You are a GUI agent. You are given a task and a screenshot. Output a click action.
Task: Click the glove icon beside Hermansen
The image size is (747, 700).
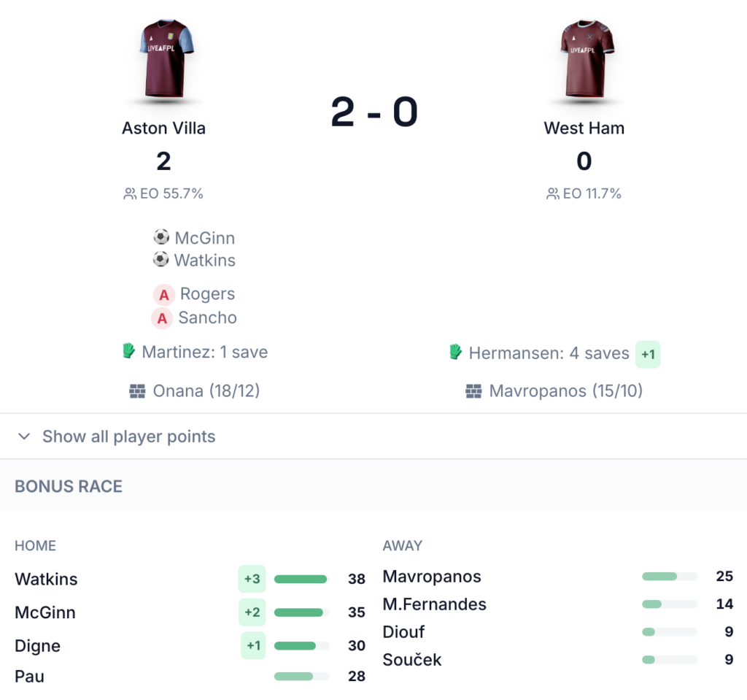pyautogui.click(x=456, y=353)
